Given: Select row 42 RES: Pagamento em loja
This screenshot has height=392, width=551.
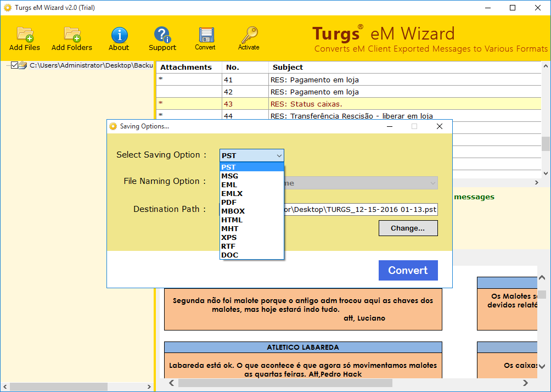Looking at the screenshot, I should [x=348, y=92].
